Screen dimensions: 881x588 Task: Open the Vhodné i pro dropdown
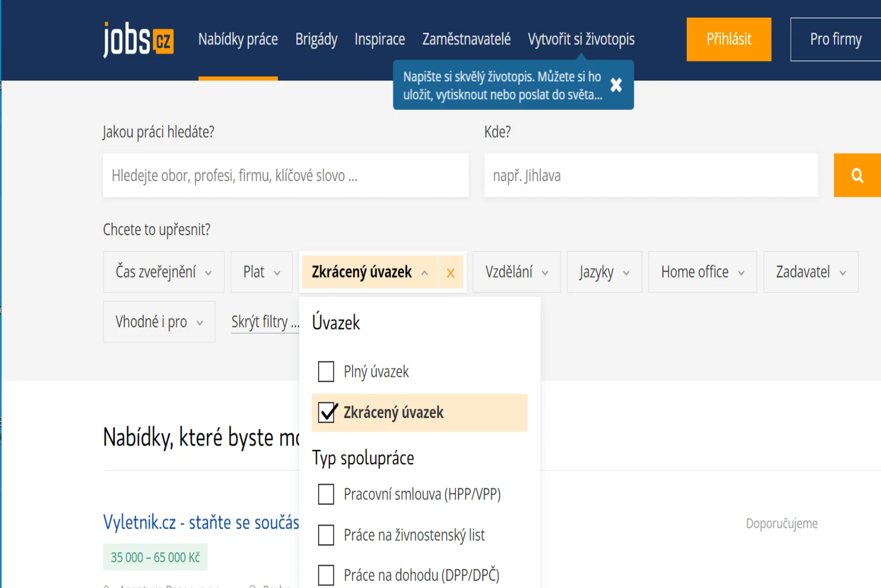pos(159,322)
